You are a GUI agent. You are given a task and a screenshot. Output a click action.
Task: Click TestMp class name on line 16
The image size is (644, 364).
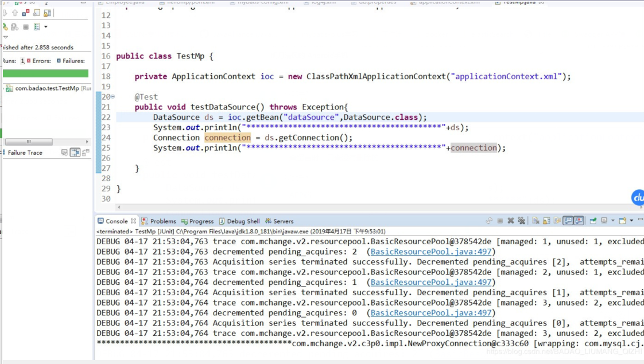[x=190, y=56]
